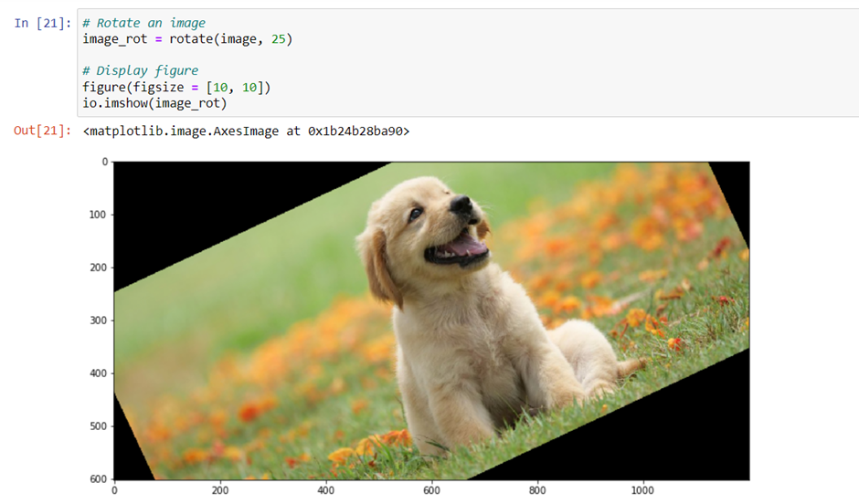Image resolution: width=859 pixels, height=504 pixels.
Task: Click the In [21] input prompt label
Action: [x=43, y=23]
